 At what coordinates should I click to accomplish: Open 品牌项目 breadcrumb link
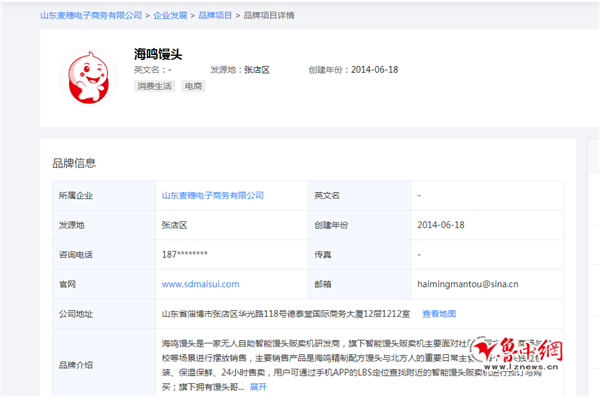(215, 15)
